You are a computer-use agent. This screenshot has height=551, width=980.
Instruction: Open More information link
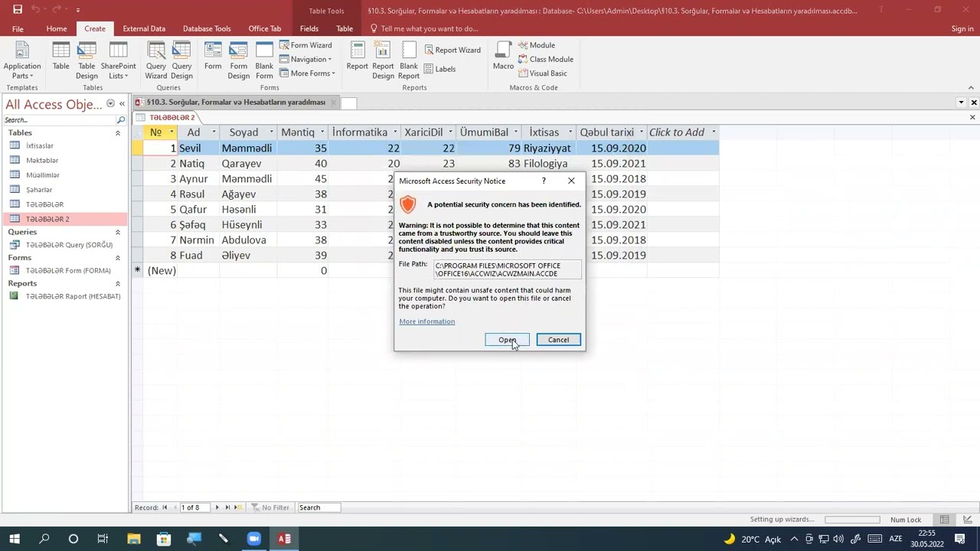(426, 321)
